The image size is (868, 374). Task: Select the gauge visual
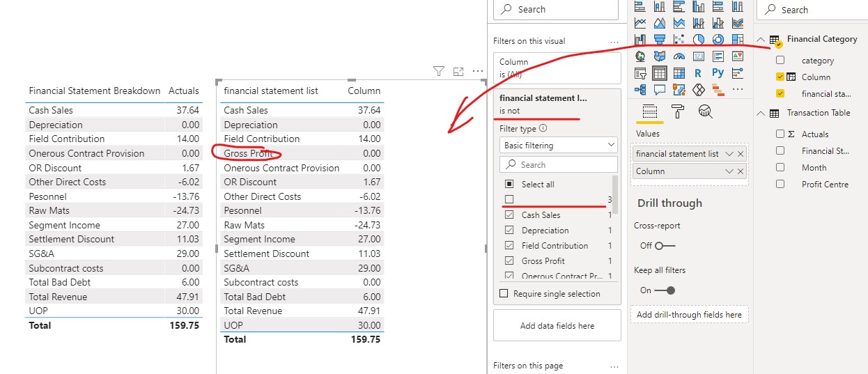679,56
